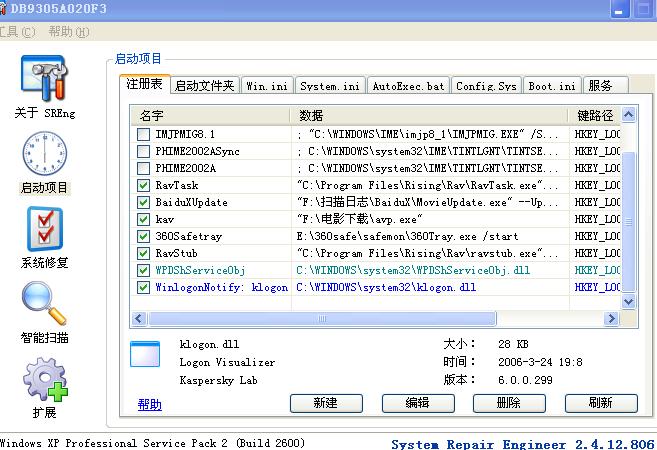Open the Config.Sys tab
The height and width of the screenshot is (450, 657).
[x=486, y=85]
